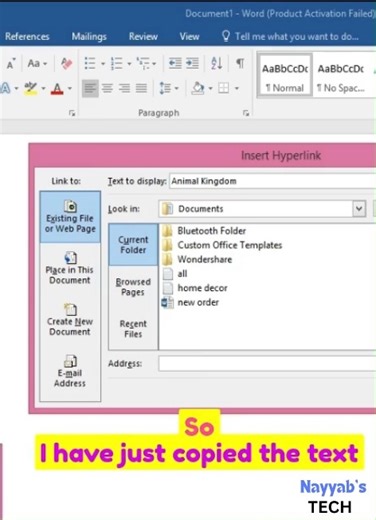
Task: Click the Clear All Formatting icon
Action: (67, 63)
